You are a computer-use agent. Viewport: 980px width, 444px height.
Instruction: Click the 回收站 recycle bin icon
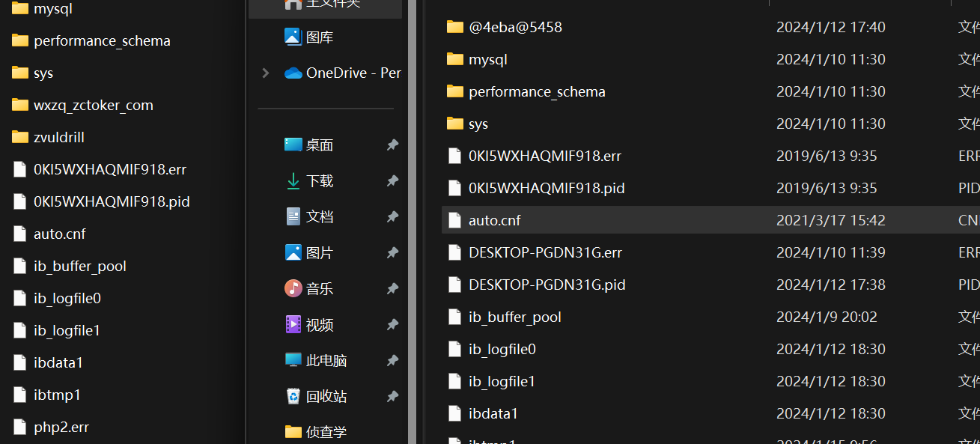tap(293, 396)
